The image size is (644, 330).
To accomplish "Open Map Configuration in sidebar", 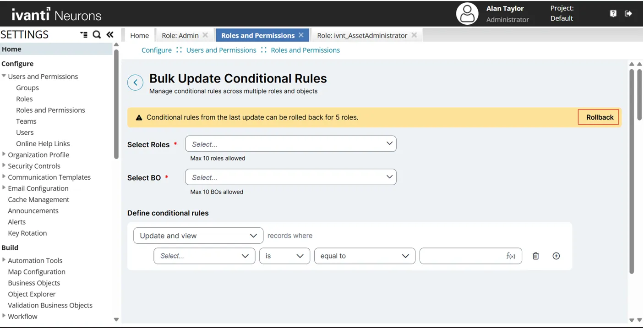I will tap(37, 272).
